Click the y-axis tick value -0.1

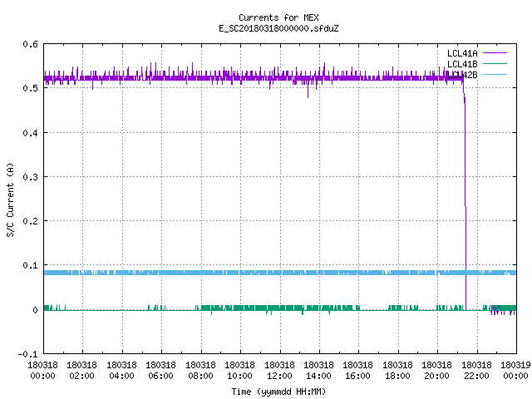[27, 354]
